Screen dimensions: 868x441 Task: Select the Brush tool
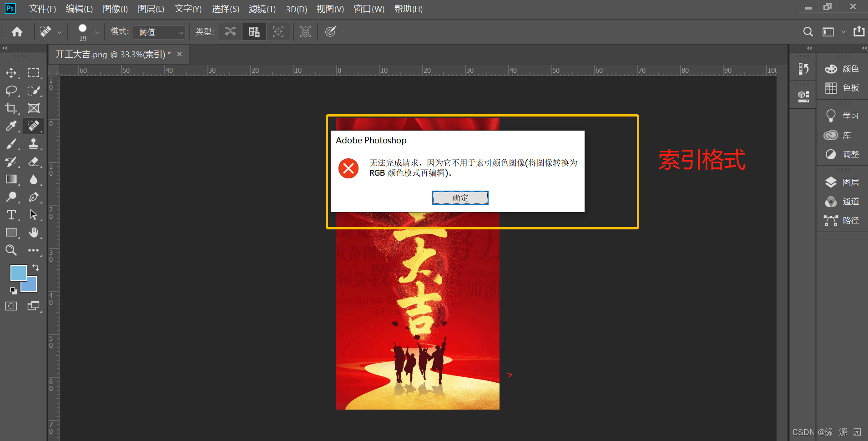(x=11, y=144)
